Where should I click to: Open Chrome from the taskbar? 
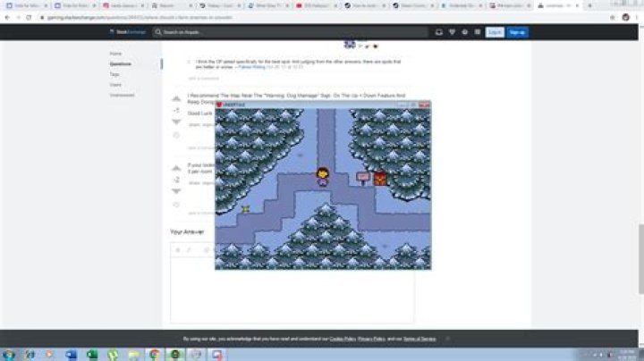155,355
